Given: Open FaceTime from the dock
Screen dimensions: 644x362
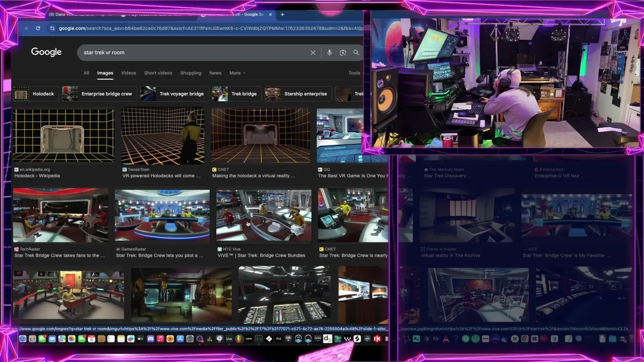Looking at the screenshot, I should [82, 339].
